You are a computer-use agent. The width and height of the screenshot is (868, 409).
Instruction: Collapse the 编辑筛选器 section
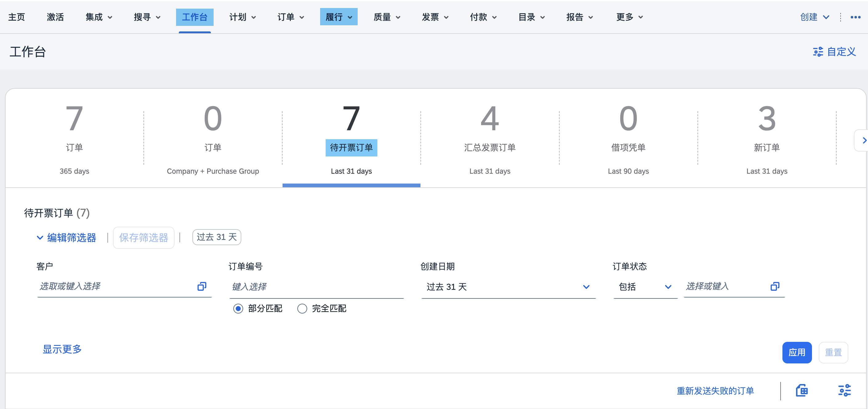(66, 238)
